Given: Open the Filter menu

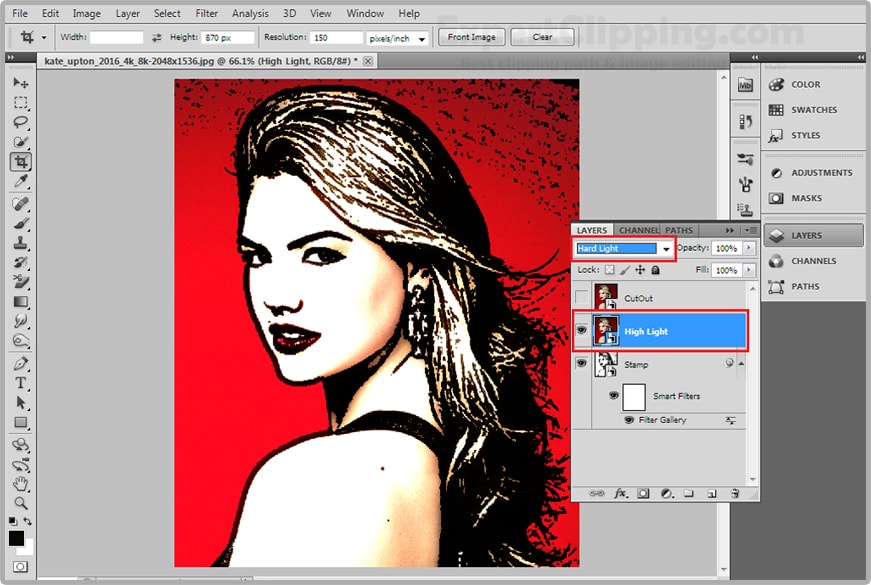Looking at the screenshot, I should [x=207, y=14].
